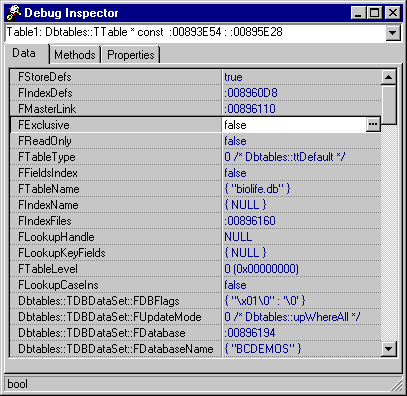Select the FLookupHandle row
The width and height of the screenshot is (407, 396).
196,237
